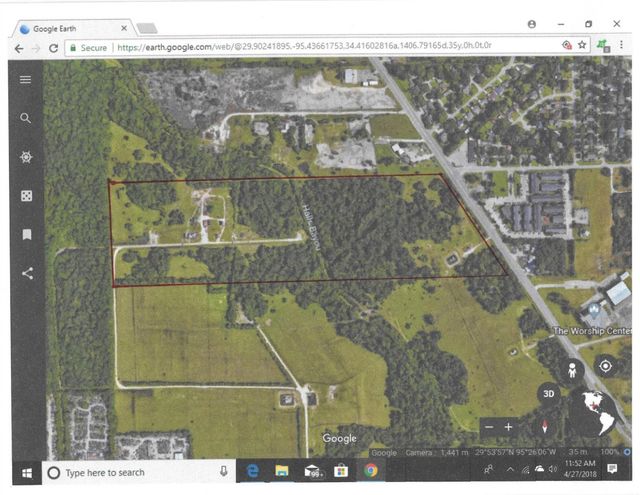The height and width of the screenshot is (495, 640).
Task: Click the volume speaker tray icon
Action: [553, 469]
